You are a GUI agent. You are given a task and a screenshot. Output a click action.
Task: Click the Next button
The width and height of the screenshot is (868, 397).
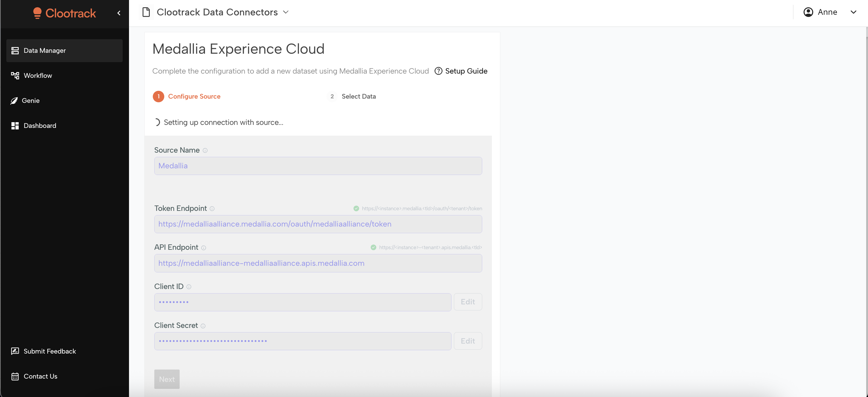coord(167,379)
